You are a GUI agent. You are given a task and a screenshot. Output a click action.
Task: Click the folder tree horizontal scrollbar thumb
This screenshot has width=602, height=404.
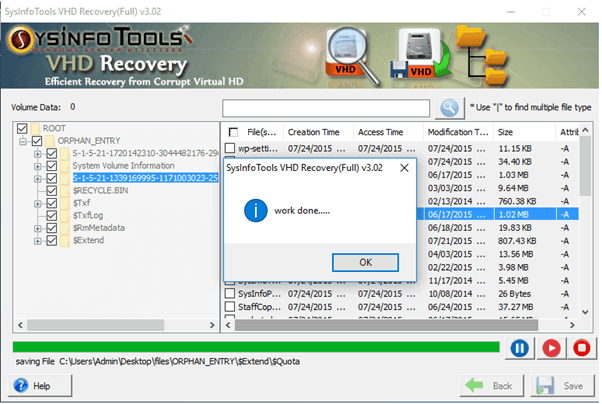(x=96, y=325)
